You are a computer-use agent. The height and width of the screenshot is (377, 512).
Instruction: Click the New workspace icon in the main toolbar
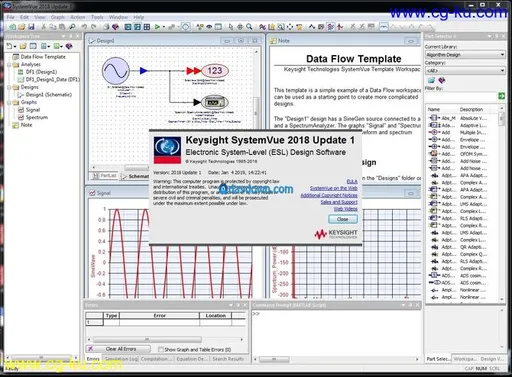(x=12, y=27)
